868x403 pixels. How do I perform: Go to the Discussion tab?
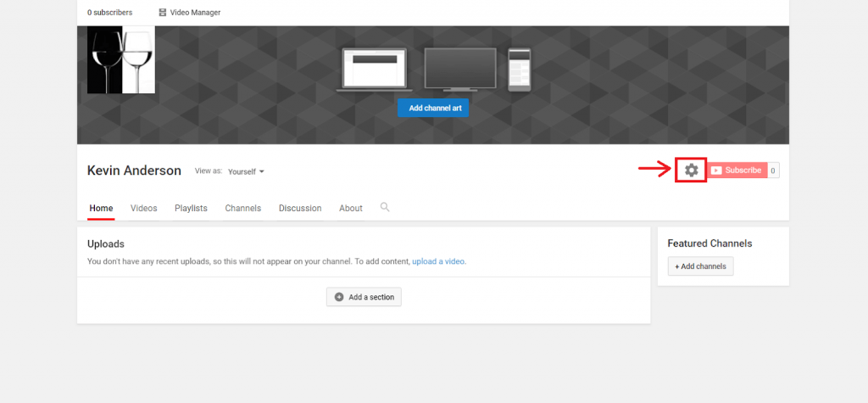click(300, 209)
